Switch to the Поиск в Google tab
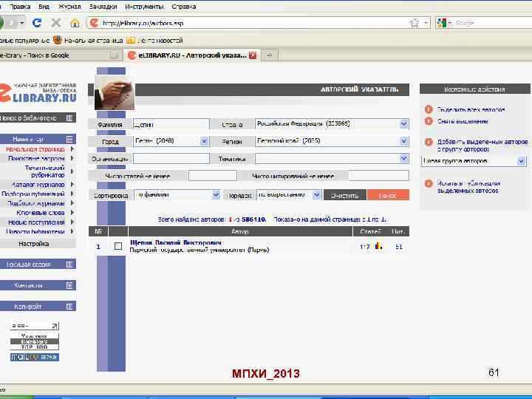Image resolution: width=532 pixels, height=399 pixels. coord(59,55)
